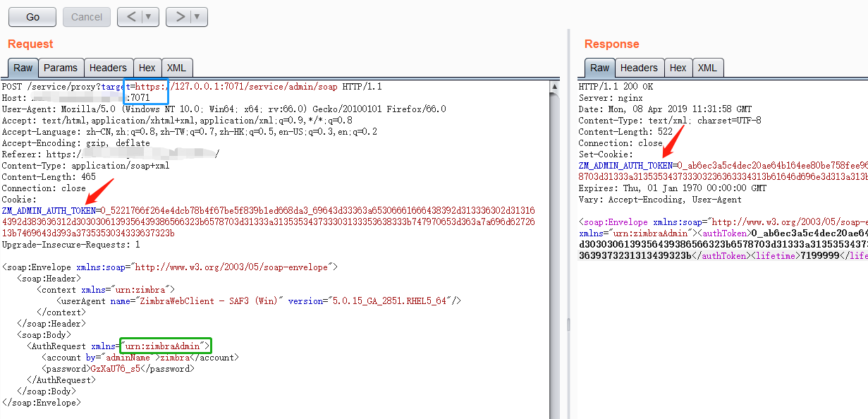Open the forward history dropdown arrow
The image size is (868, 419).
click(x=199, y=17)
